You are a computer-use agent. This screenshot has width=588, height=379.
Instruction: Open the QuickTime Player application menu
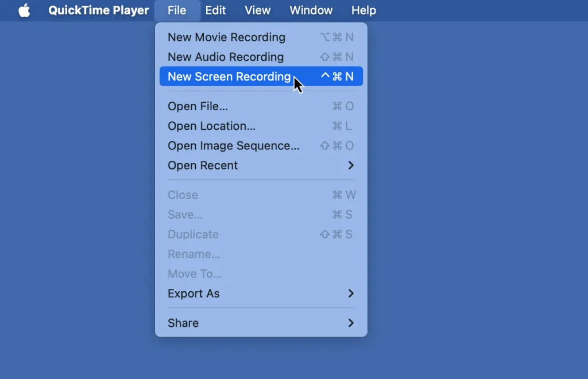98,10
